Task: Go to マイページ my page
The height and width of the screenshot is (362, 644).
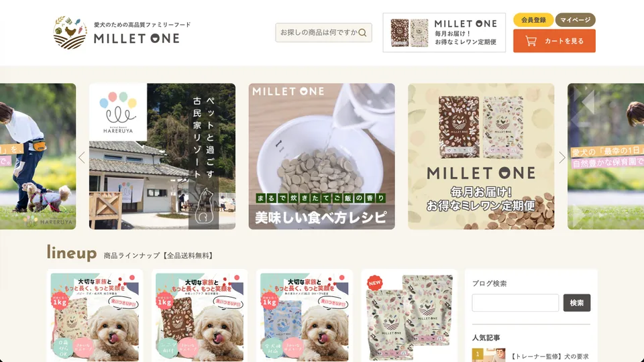Action: click(x=575, y=19)
